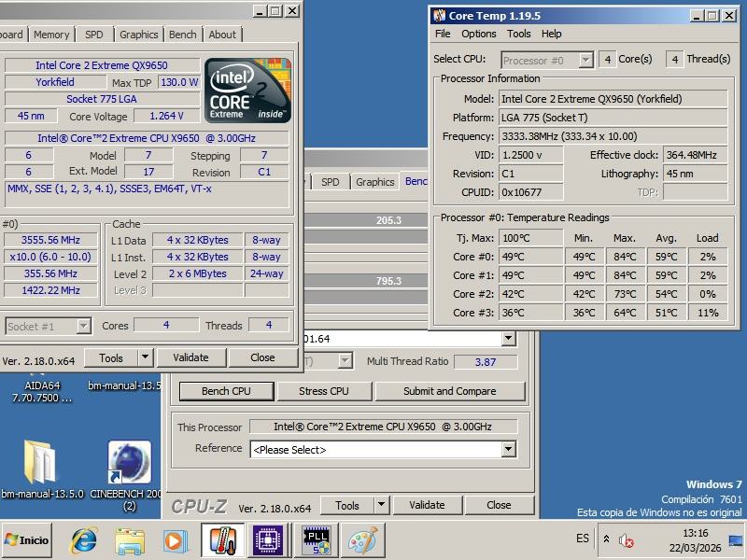
Task: Click the Inicio start button
Action: [27, 540]
